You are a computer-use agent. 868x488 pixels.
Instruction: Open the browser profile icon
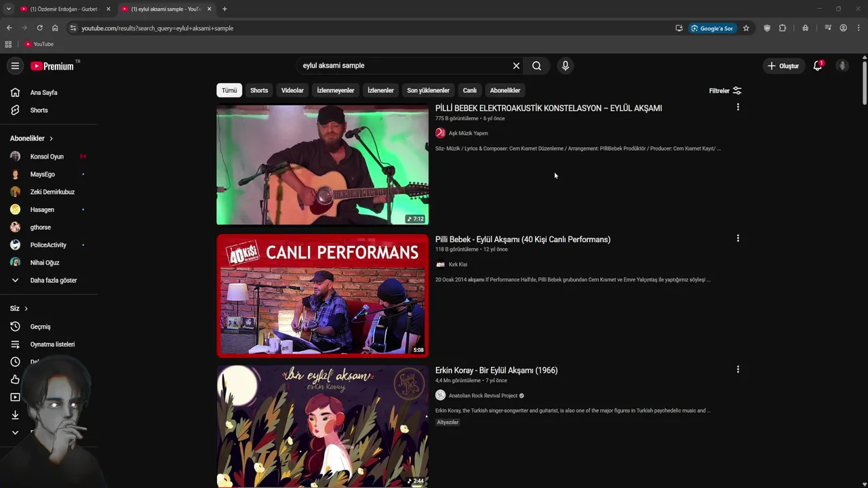(x=843, y=28)
